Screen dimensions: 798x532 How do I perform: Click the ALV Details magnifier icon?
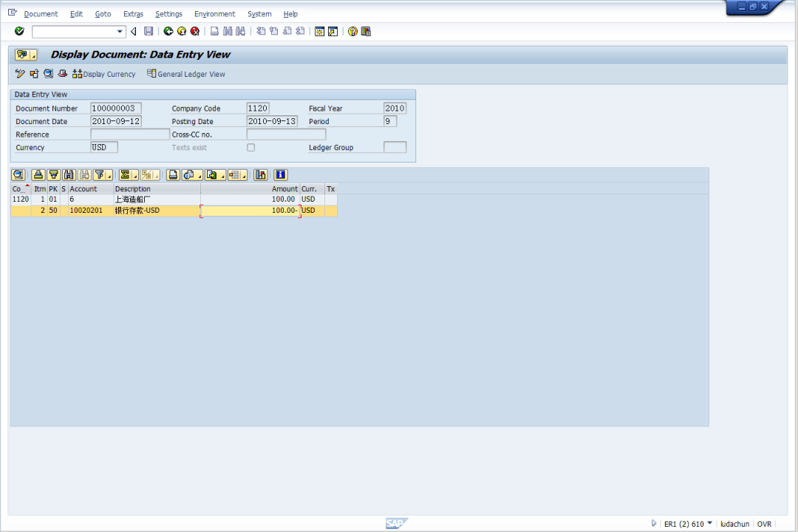pyautogui.click(x=18, y=175)
